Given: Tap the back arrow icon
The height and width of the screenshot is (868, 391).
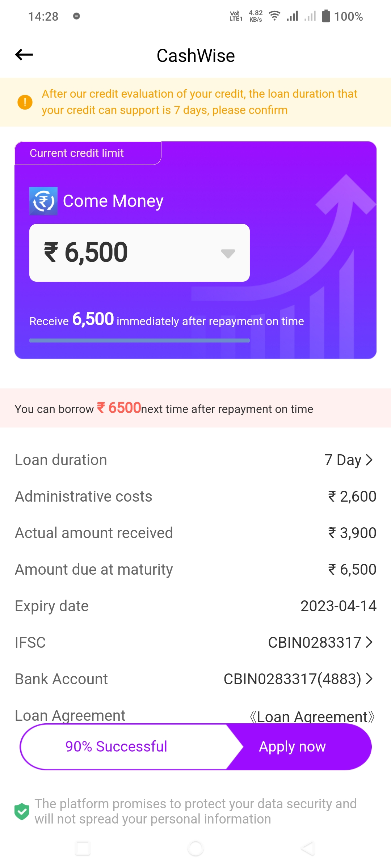Looking at the screenshot, I should [x=24, y=55].
